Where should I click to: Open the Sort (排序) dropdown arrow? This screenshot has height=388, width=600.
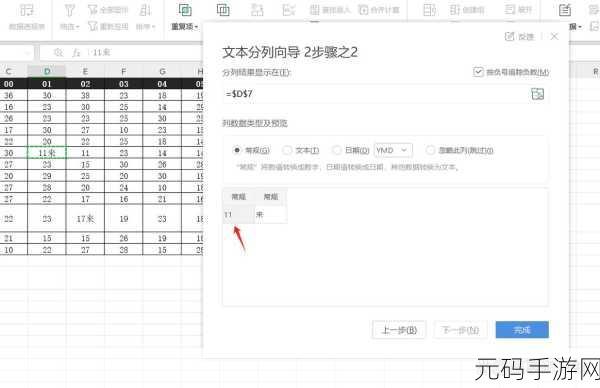point(153,27)
